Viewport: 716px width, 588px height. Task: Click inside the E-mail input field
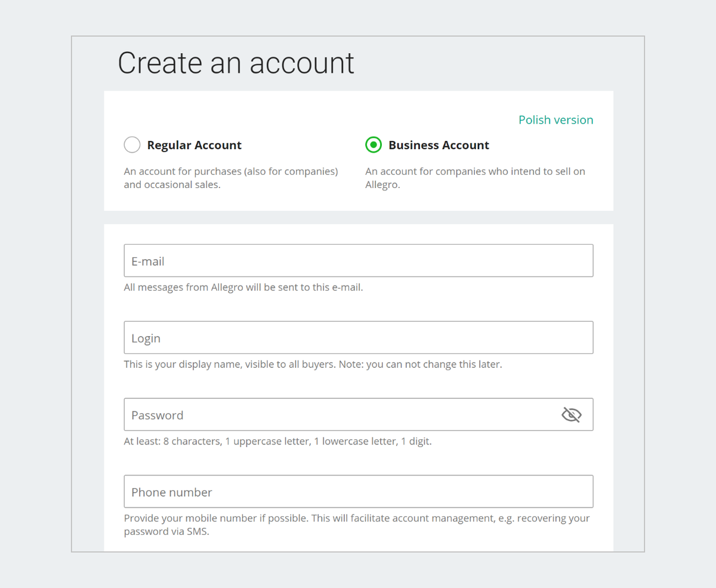click(358, 260)
